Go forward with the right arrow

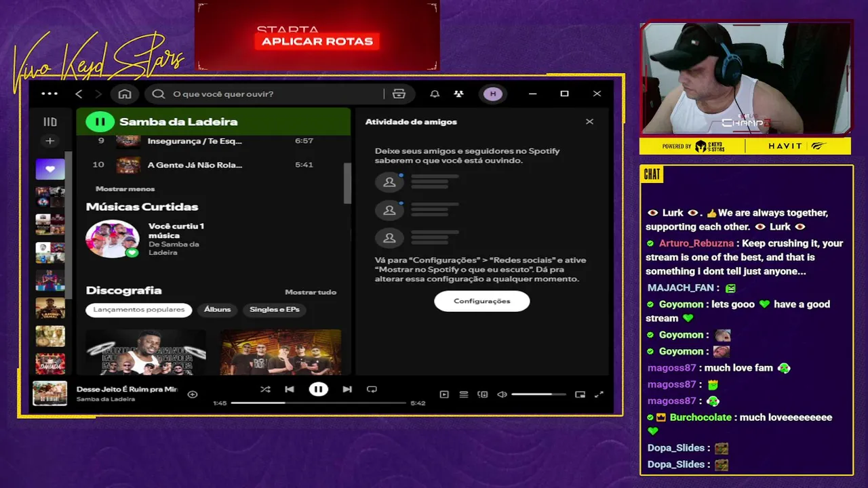(98, 94)
